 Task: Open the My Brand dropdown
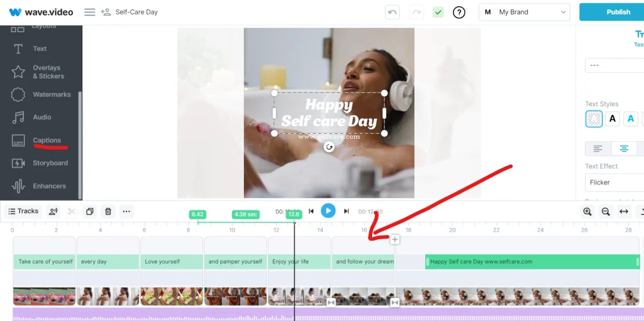(x=525, y=12)
